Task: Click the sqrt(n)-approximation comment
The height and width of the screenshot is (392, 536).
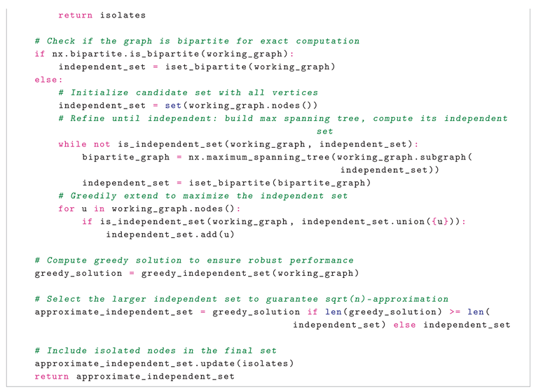Action: tap(242, 299)
